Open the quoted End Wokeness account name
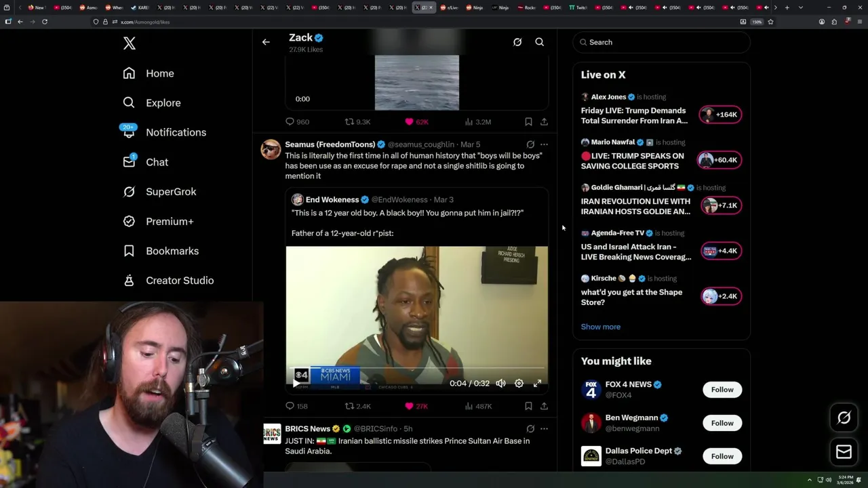868x488 pixels. [332, 200]
